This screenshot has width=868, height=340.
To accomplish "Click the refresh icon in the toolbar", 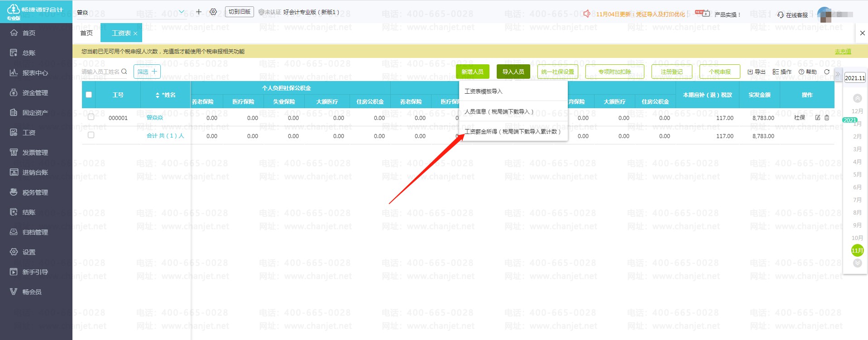I will [x=827, y=72].
